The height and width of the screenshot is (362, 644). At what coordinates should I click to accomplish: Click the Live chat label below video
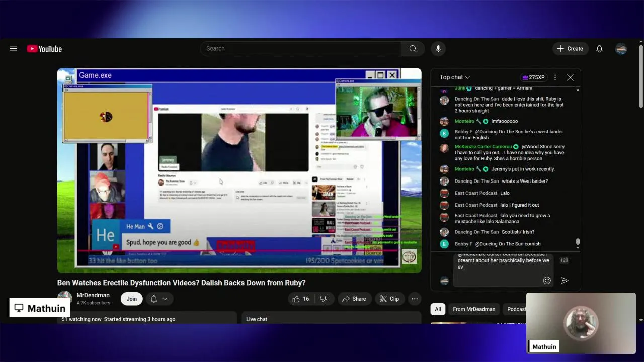click(x=257, y=319)
